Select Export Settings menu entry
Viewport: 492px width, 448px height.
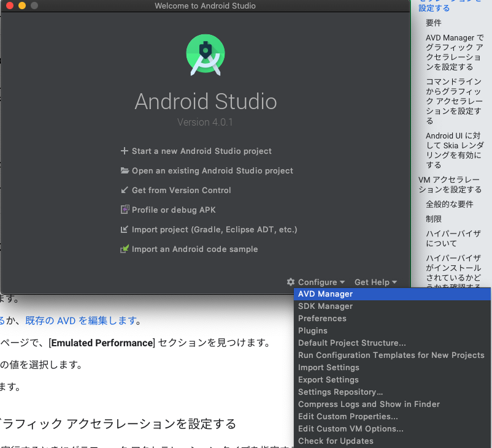[392, 379]
